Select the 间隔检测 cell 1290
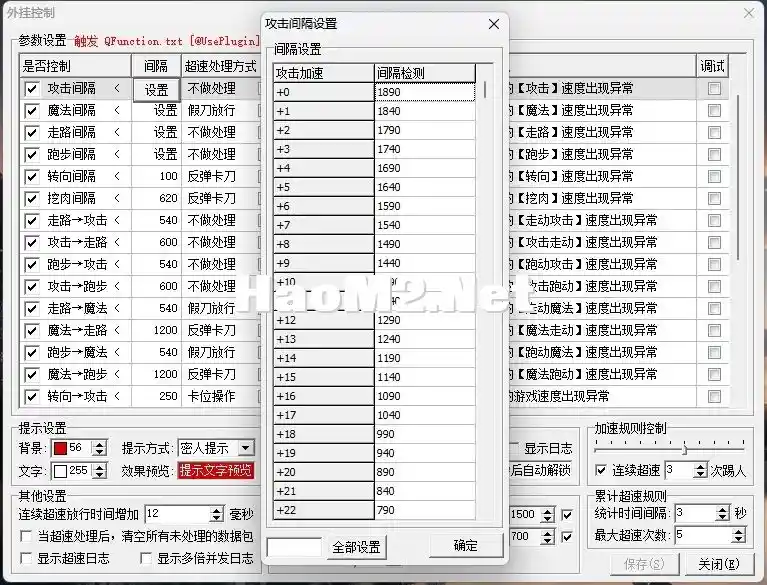The image size is (767, 585). coord(425,320)
